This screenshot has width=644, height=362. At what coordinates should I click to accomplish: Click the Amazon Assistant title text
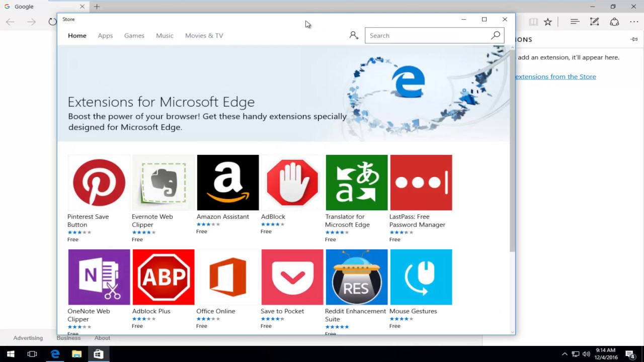tap(222, 217)
